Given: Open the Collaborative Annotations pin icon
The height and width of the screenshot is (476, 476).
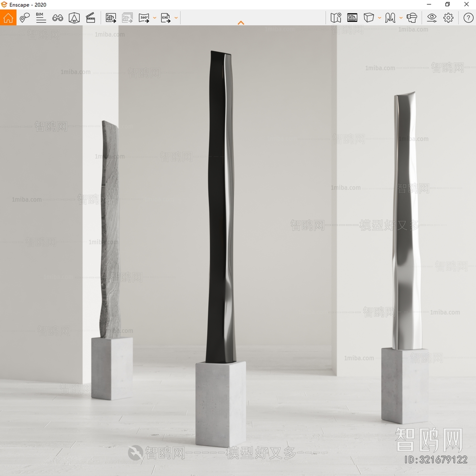Looking at the screenshot, I should (24, 18).
